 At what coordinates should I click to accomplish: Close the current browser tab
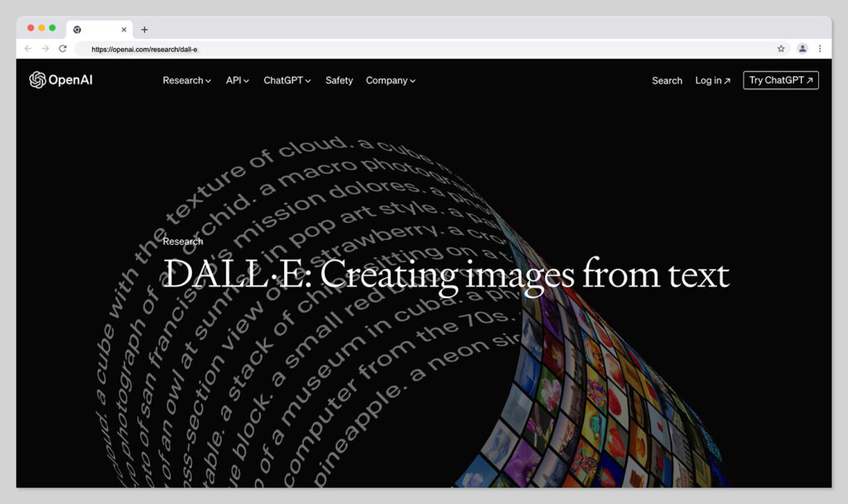click(124, 30)
